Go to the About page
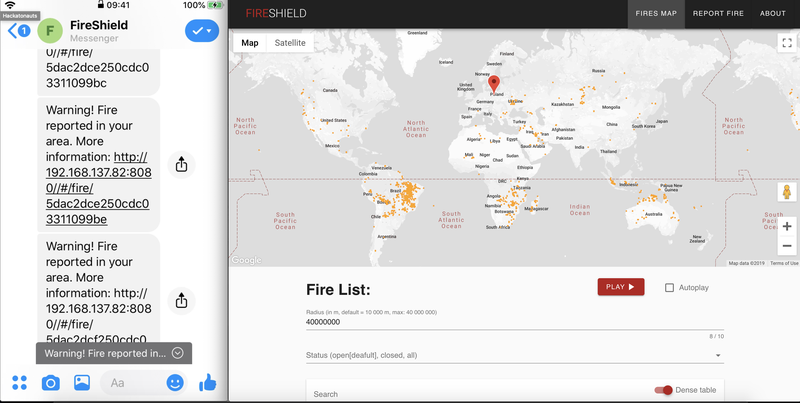The height and width of the screenshot is (403, 800). tap(772, 14)
